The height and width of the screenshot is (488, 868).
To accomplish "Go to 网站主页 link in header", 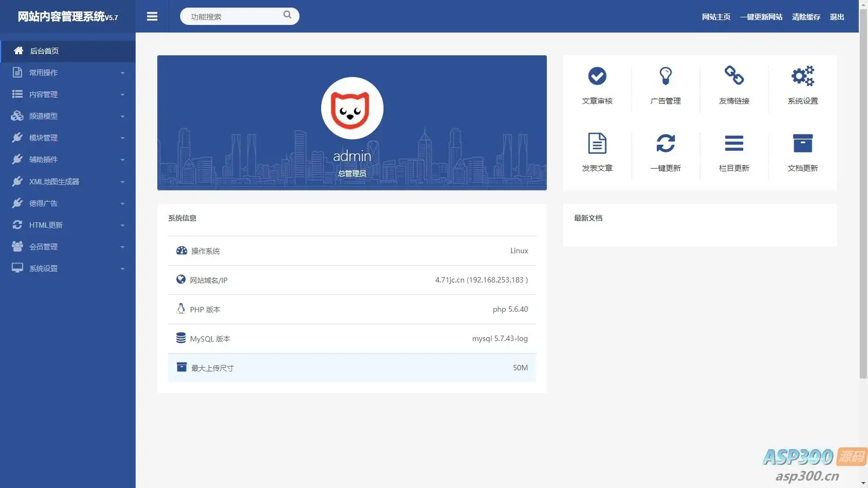I will [x=716, y=17].
